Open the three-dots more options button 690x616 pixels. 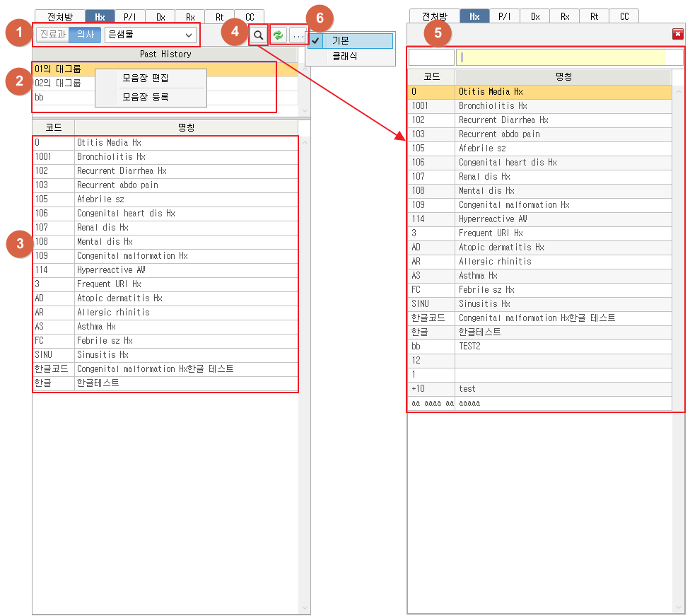point(298,35)
